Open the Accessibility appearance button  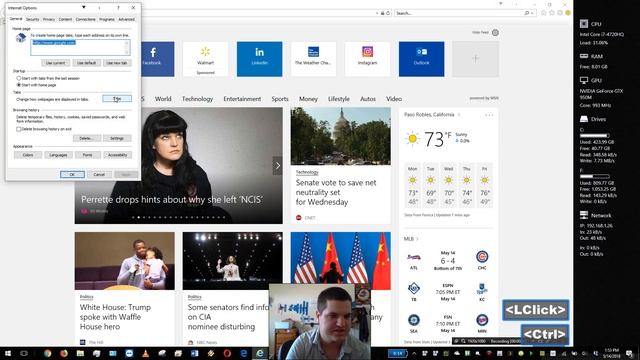pyautogui.click(x=118, y=155)
